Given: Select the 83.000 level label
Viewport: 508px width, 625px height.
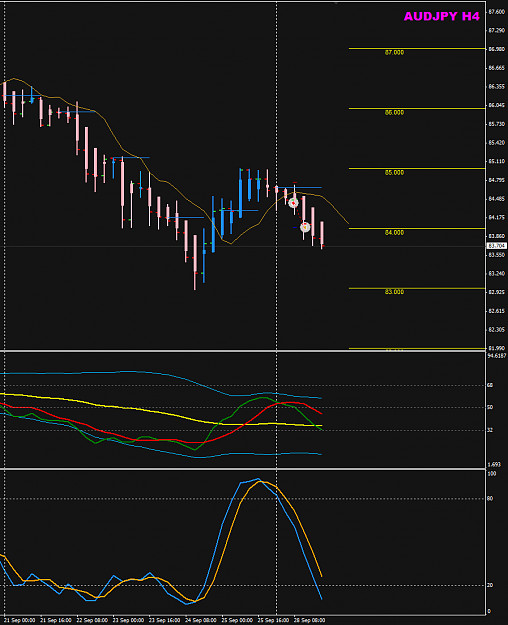Looking at the screenshot, I should tap(394, 292).
